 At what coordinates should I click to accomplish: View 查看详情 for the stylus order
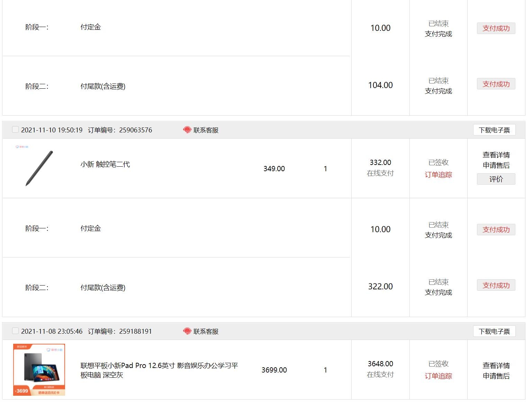pos(496,155)
